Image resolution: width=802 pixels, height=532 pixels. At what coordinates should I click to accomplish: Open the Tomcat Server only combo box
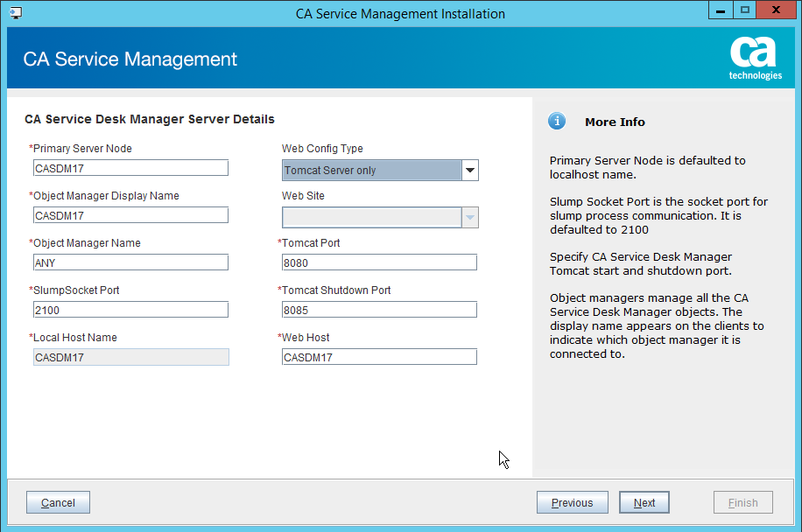tap(371, 171)
